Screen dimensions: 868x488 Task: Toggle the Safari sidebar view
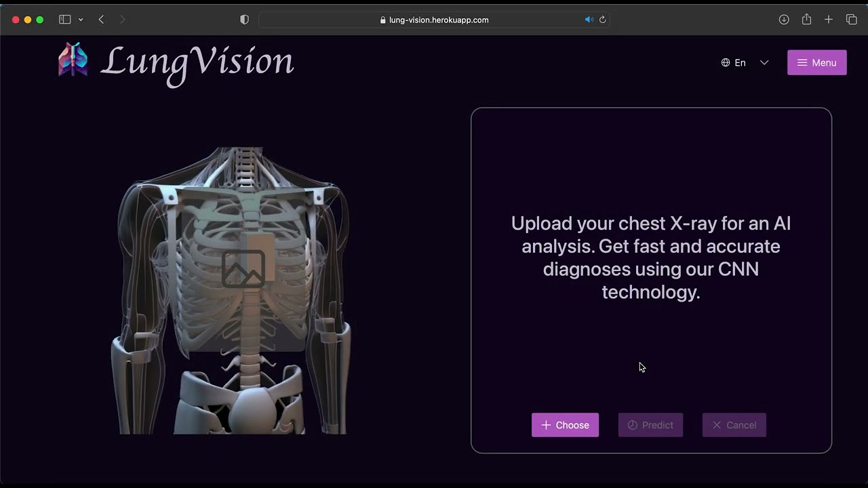click(x=64, y=20)
